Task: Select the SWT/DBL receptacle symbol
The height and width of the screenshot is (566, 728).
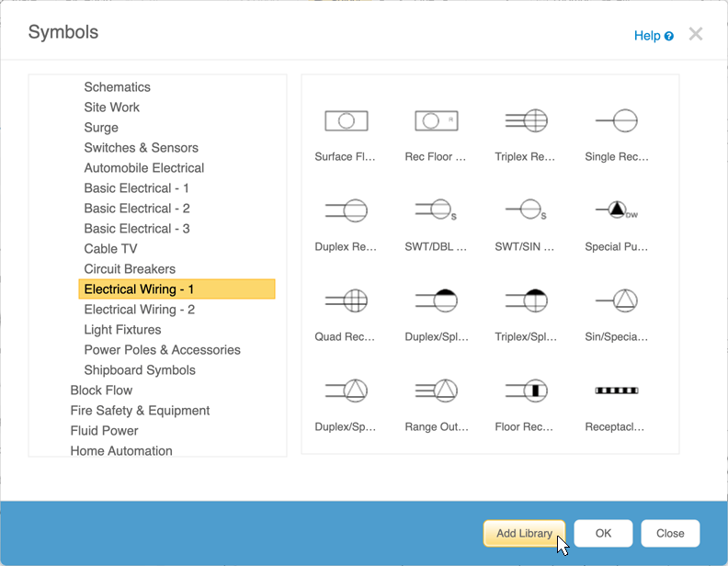Action: point(436,210)
